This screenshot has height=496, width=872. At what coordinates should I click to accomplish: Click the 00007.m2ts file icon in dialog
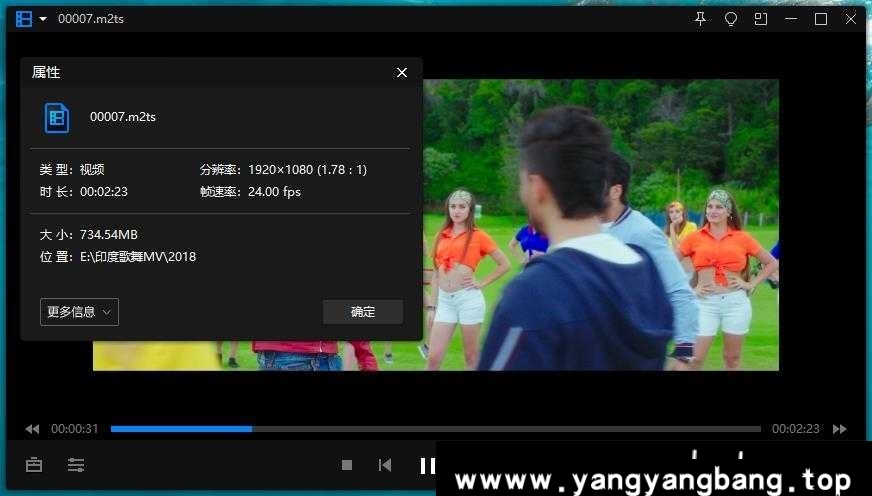point(57,117)
